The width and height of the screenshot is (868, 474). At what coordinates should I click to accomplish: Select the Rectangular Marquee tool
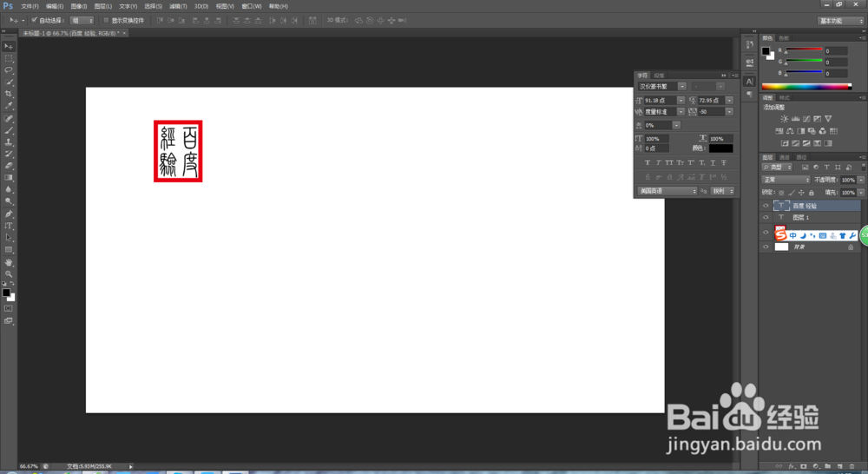point(9,58)
